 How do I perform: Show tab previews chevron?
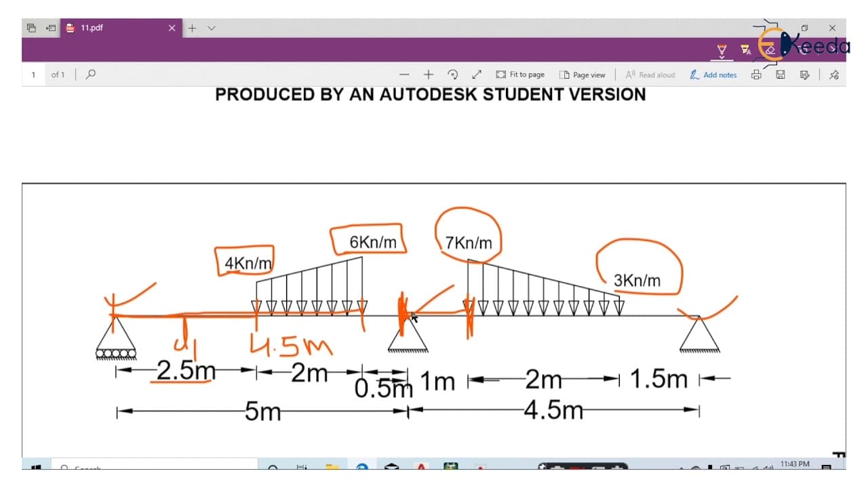coord(212,28)
